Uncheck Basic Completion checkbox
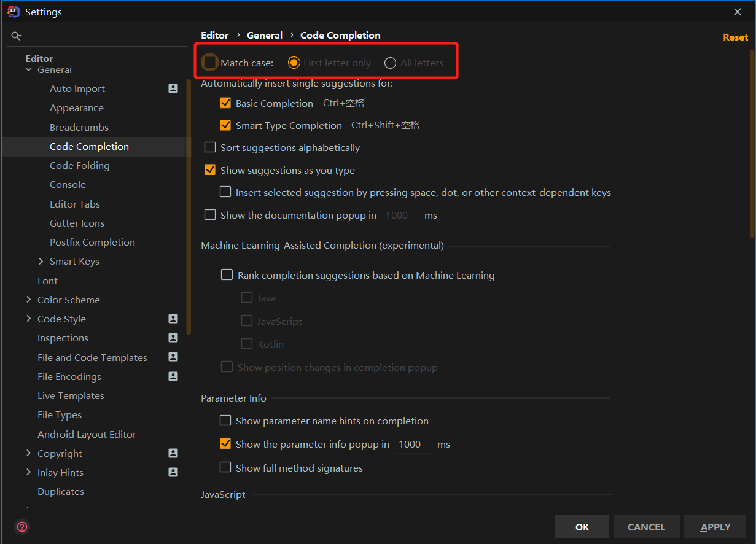 coord(225,103)
